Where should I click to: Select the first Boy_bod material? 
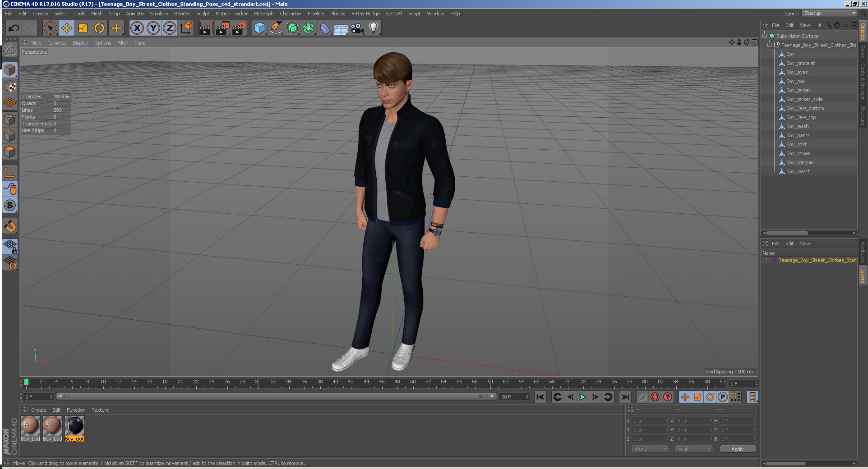[x=30, y=428]
